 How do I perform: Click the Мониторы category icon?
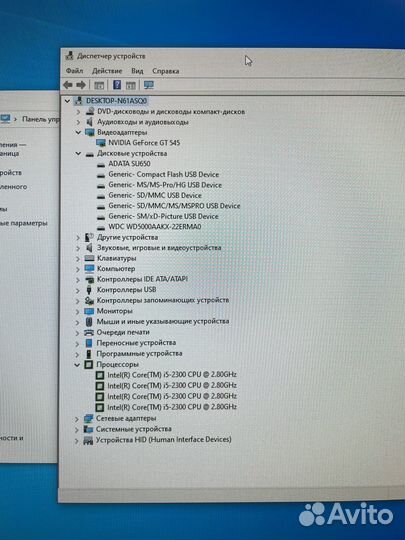(x=89, y=311)
